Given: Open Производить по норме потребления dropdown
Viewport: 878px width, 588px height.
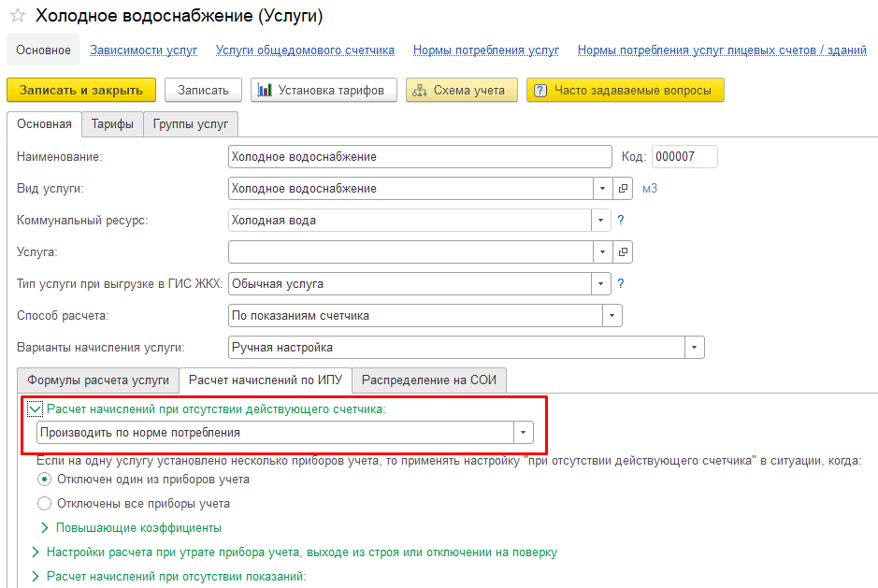Looking at the screenshot, I should pyautogui.click(x=523, y=433).
